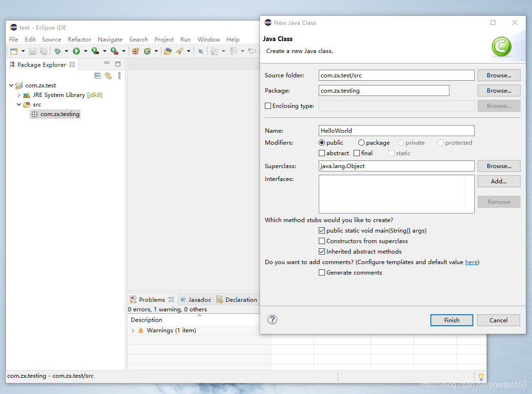Expand the Warnings (1 item) row
This screenshot has width=532, height=394.
pos(133,330)
